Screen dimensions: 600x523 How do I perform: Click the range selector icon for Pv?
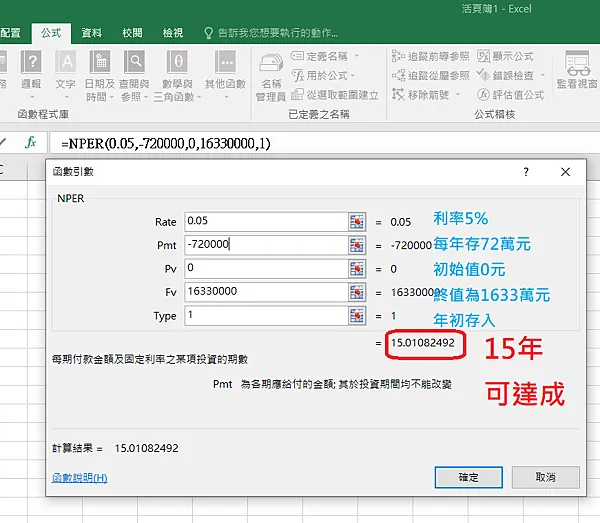click(x=357, y=269)
